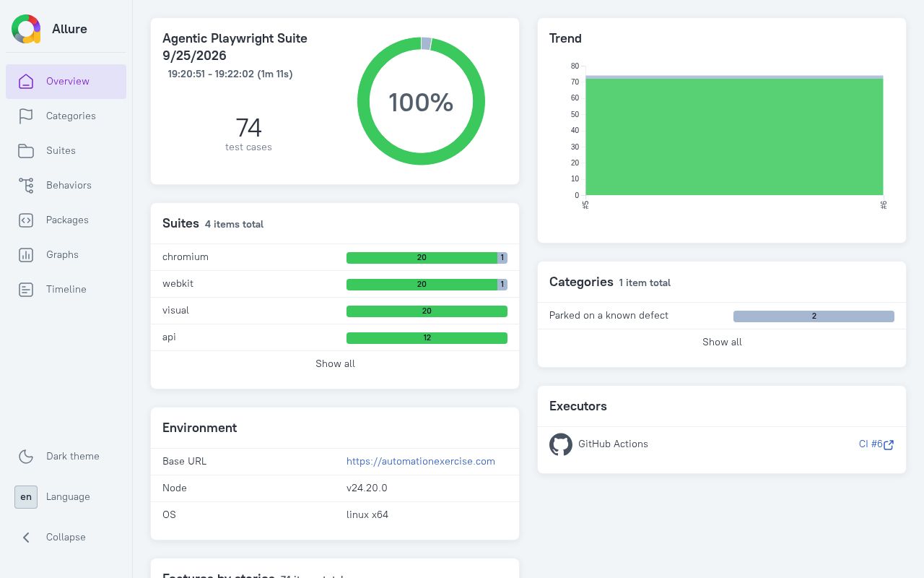Go to Categories menu item
The height and width of the screenshot is (578, 924).
tap(66, 116)
